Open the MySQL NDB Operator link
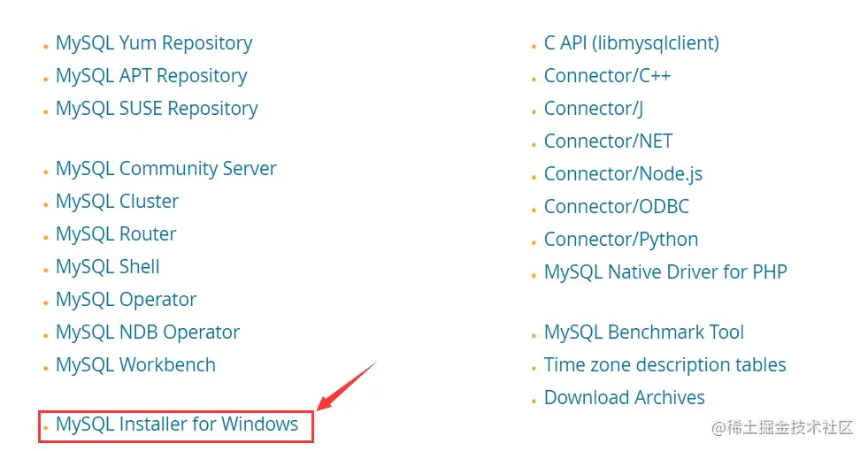 (148, 332)
